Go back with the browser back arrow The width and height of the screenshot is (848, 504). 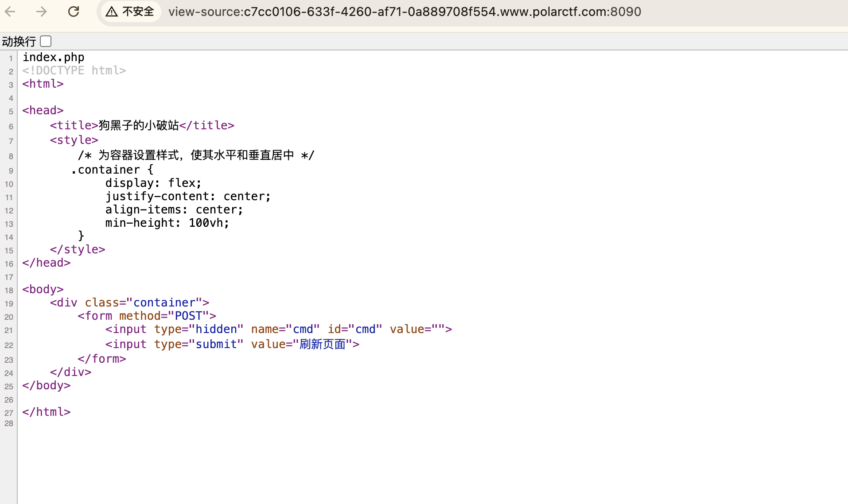pyautogui.click(x=10, y=12)
